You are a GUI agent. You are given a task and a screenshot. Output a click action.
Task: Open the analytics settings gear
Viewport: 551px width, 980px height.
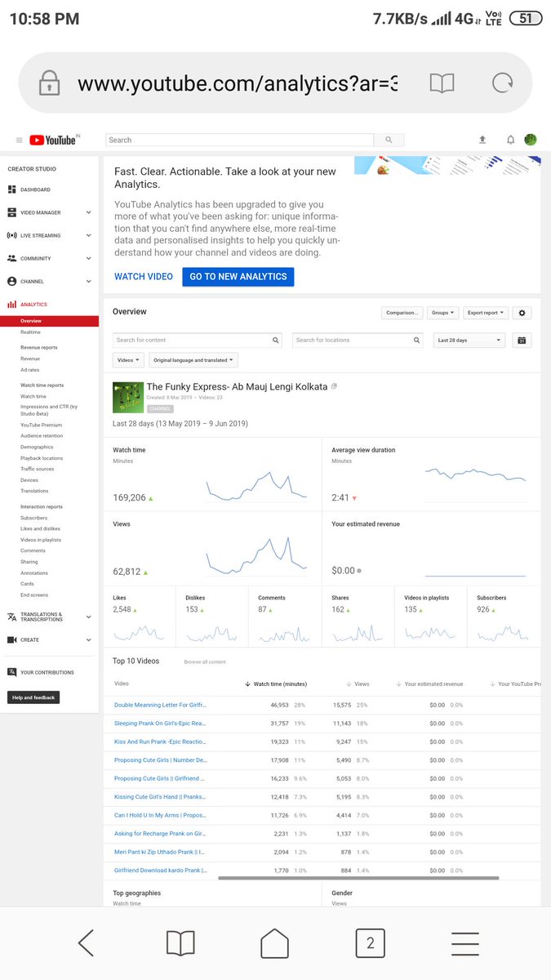tap(522, 313)
